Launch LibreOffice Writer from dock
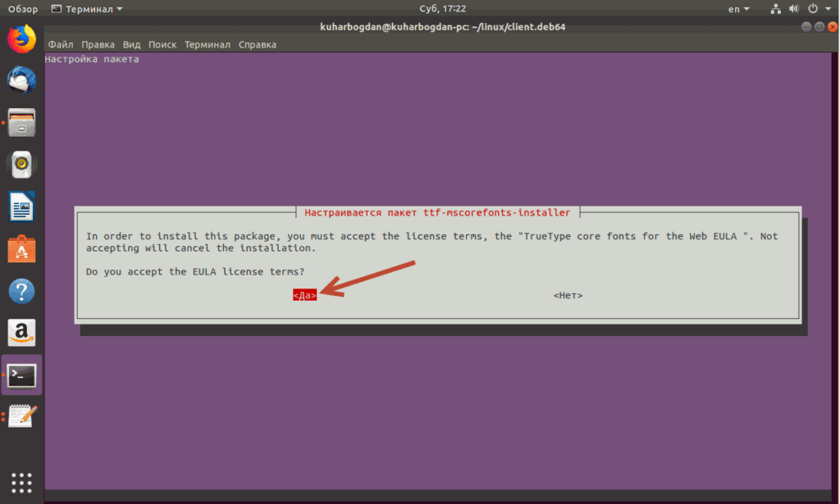The width and height of the screenshot is (840, 504). coord(21,207)
